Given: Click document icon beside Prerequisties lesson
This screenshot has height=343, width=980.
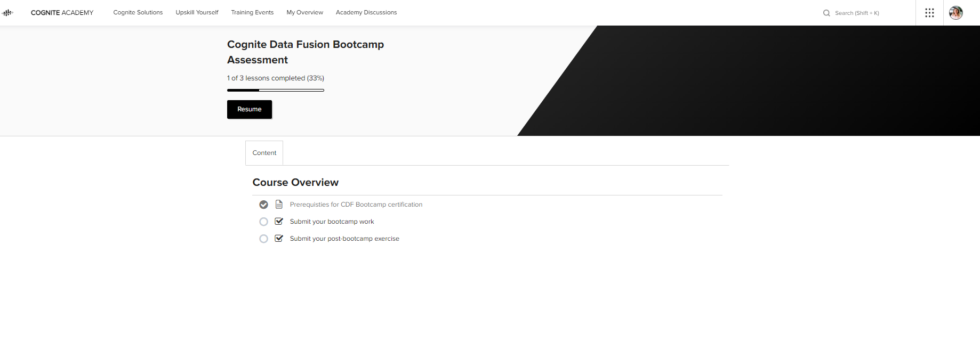Looking at the screenshot, I should point(279,205).
